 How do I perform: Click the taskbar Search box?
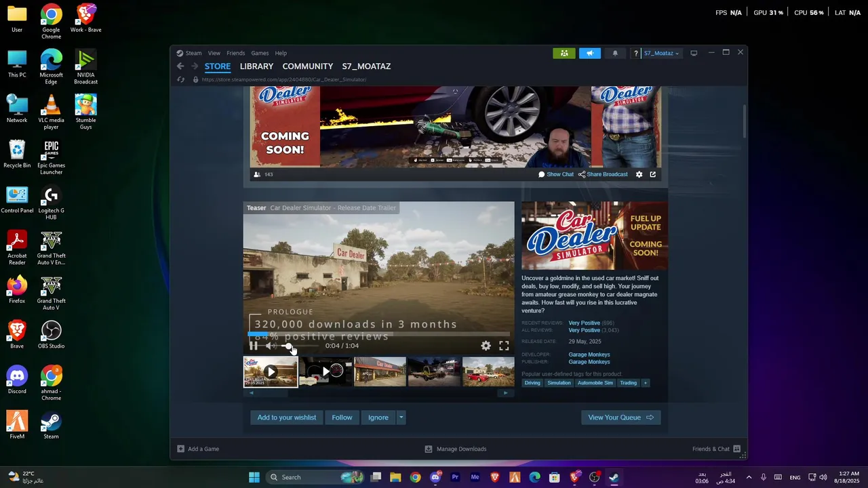(x=315, y=477)
